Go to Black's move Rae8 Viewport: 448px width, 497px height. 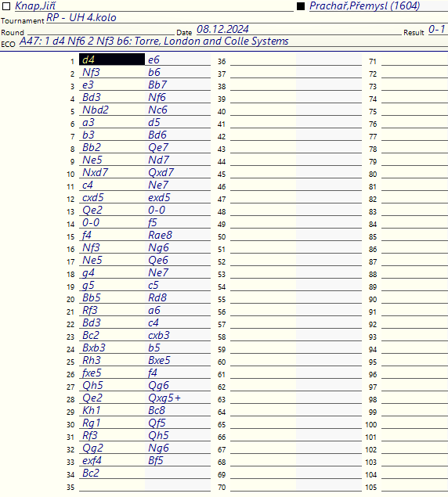[178, 235]
